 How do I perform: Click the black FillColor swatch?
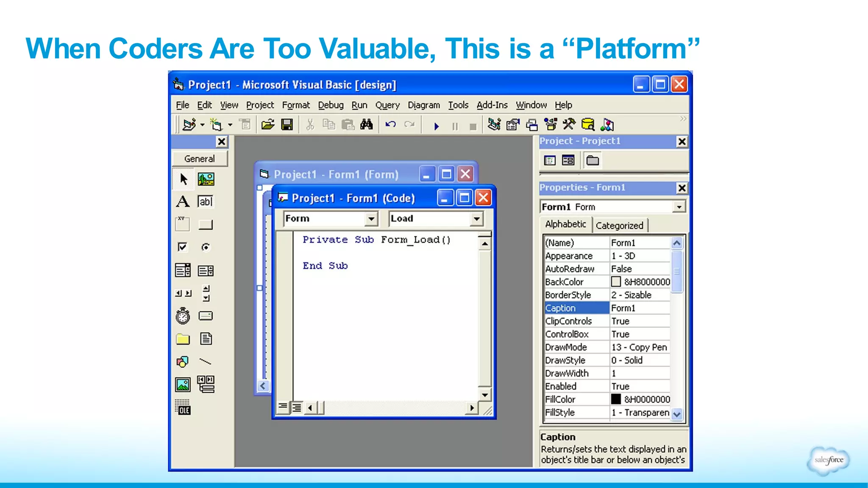[x=616, y=399]
